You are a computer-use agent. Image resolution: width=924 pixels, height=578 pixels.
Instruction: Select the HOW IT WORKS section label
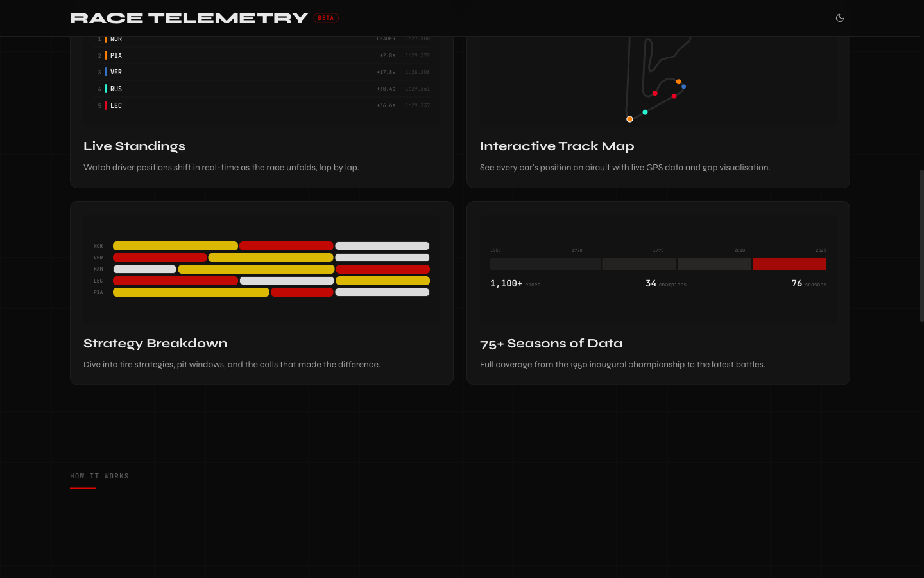click(99, 476)
